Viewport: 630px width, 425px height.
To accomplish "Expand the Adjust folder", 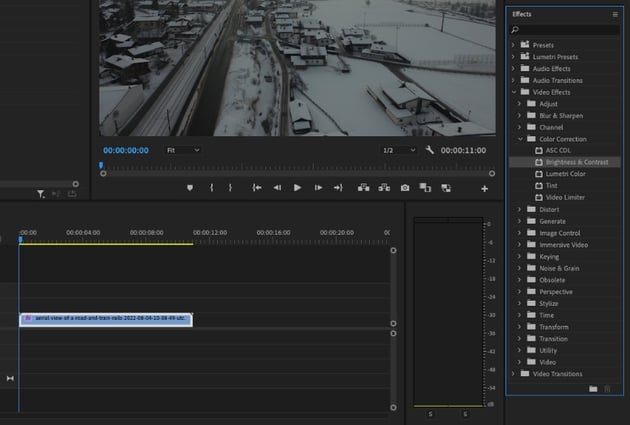I will [520, 104].
